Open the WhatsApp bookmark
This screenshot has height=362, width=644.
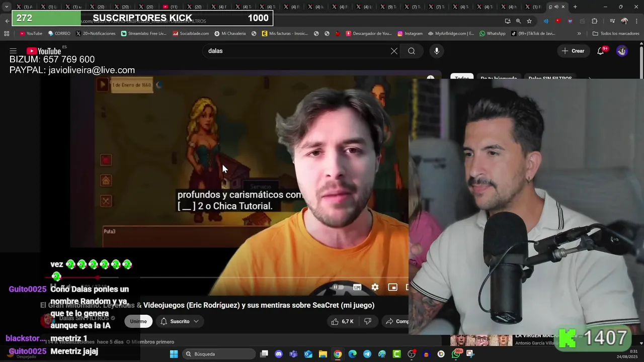(493, 33)
